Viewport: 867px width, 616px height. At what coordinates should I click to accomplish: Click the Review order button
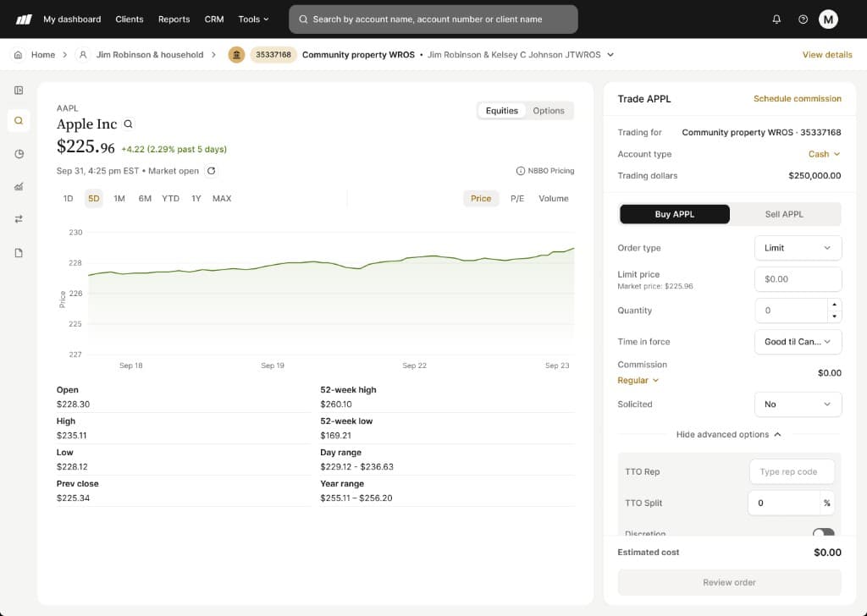click(729, 582)
